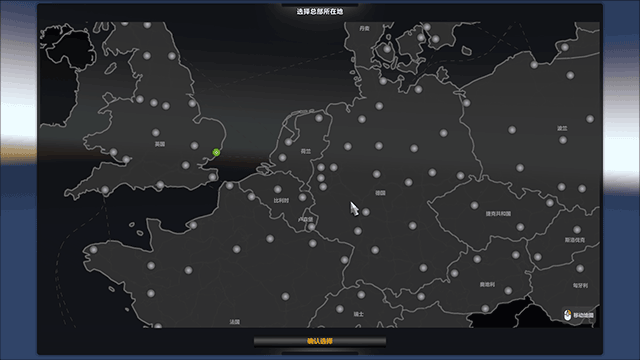Click the green selected city marker in England
This screenshot has height=360, width=640.
pyautogui.click(x=216, y=152)
